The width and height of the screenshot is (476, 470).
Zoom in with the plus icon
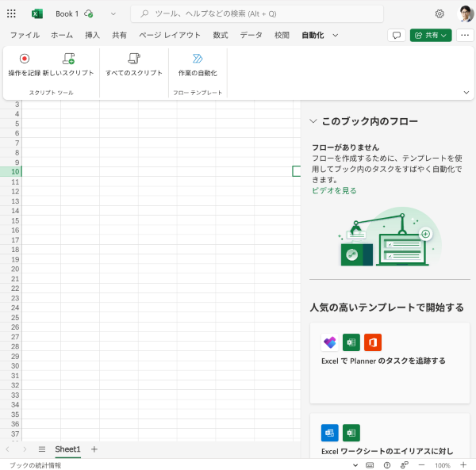463,465
